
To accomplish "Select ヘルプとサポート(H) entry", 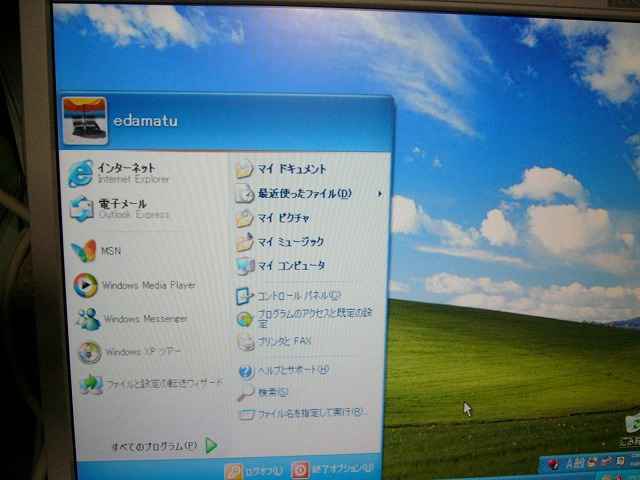I will (293, 371).
